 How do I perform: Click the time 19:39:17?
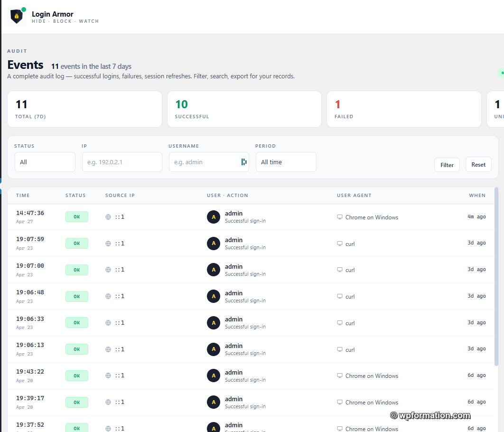click(x=30, y=398)
